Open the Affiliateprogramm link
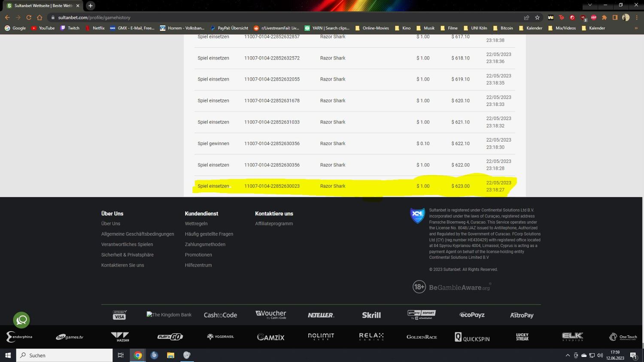The height and width of the screenshot is (362, 644). (x=274, y=224)
